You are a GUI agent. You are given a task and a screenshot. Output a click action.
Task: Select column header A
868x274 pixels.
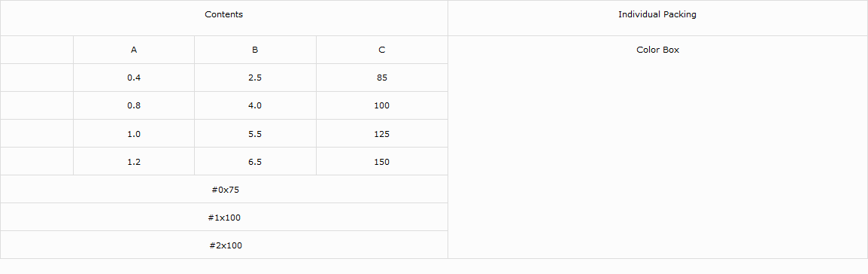tap(133, 50)
